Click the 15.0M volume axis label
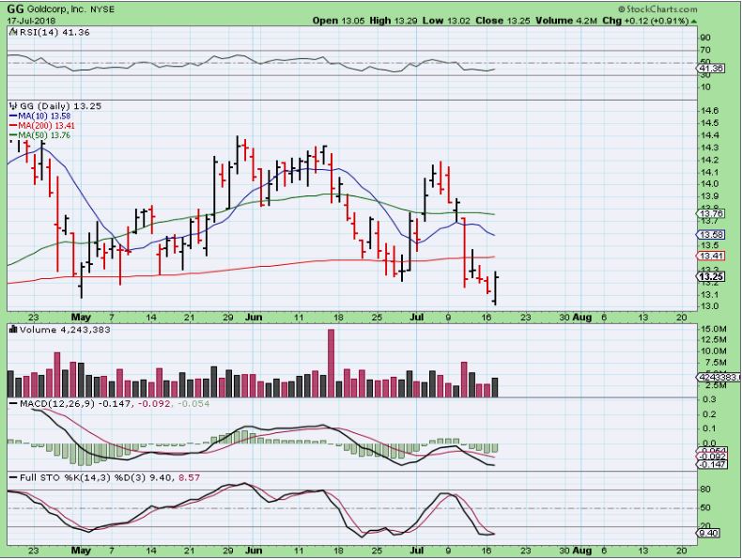 (x=714, y=329)
